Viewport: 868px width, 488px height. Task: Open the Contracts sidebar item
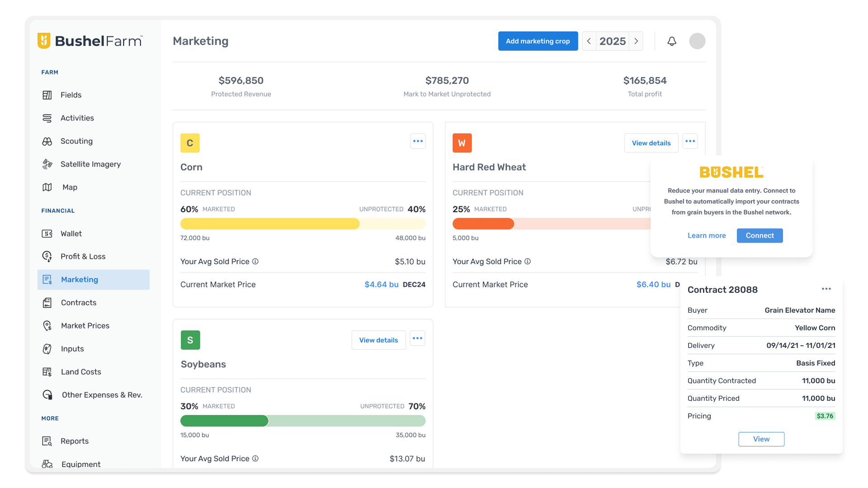(79, 303)
